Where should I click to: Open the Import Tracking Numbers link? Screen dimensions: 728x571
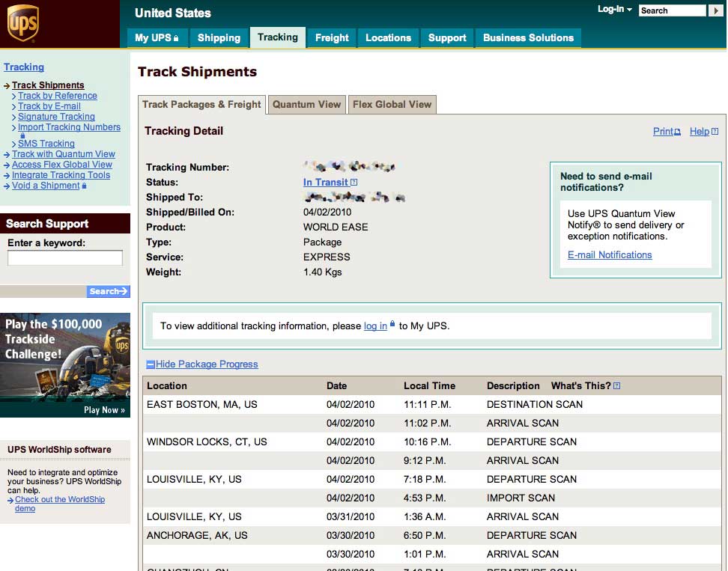[x=69, y=127]
